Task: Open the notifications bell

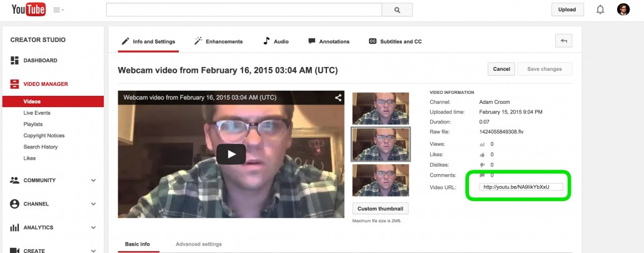Action: coord(600,9)
